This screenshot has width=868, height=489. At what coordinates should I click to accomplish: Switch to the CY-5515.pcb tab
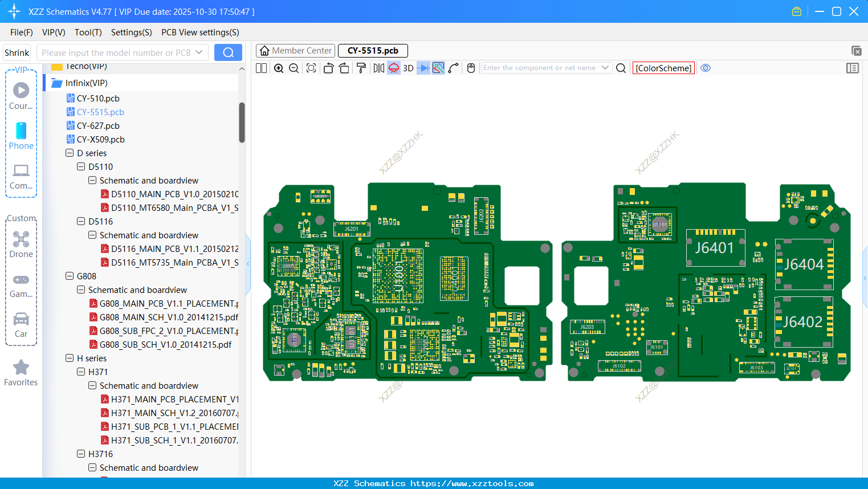[373, 50]
